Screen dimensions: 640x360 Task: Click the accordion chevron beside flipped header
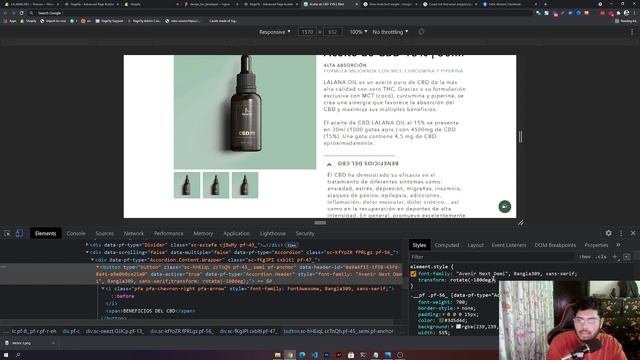329,164
